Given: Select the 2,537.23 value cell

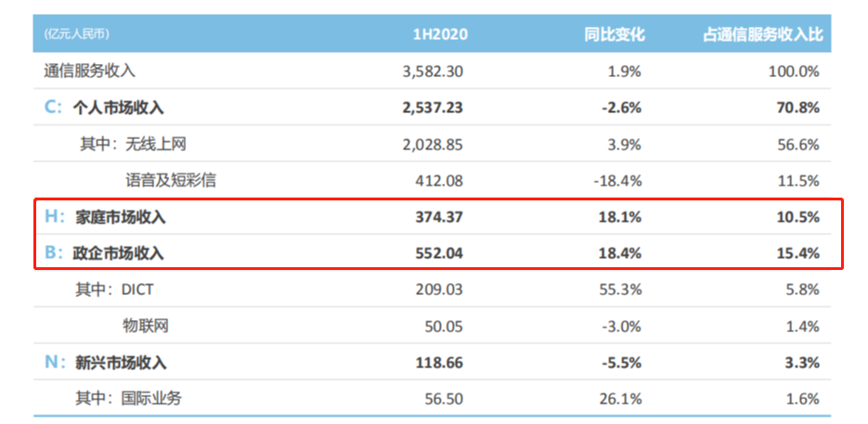Looking at the screenshot, I should (x=433, y=108).
